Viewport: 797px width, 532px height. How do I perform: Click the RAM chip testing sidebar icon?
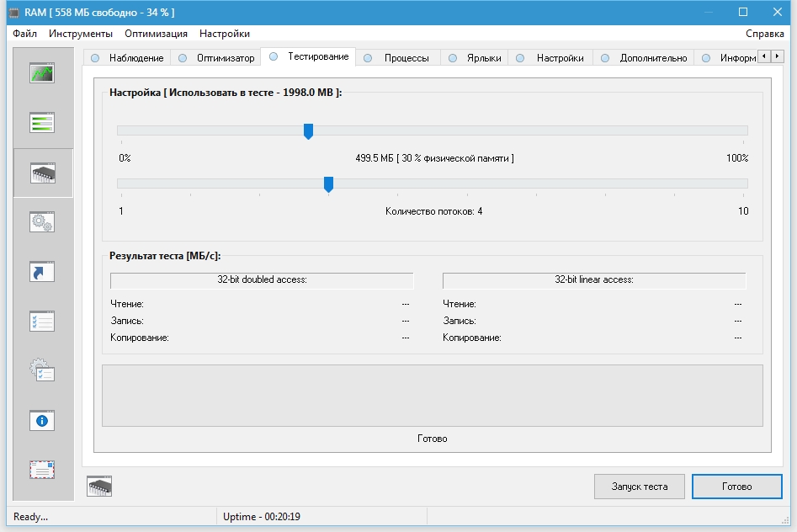point(42,173)
